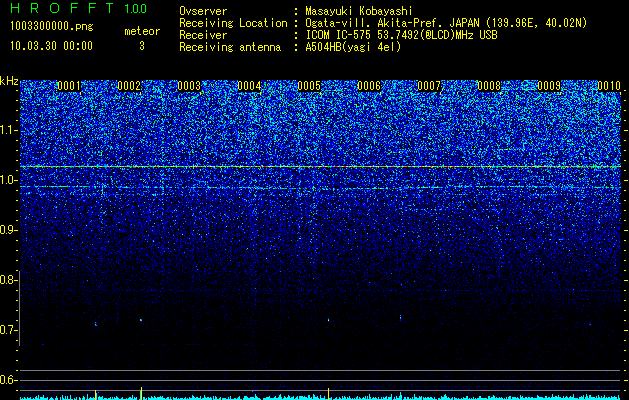Click the filename 1003300000.png
This screenshot has height=400, width=629.
point(52,27)
